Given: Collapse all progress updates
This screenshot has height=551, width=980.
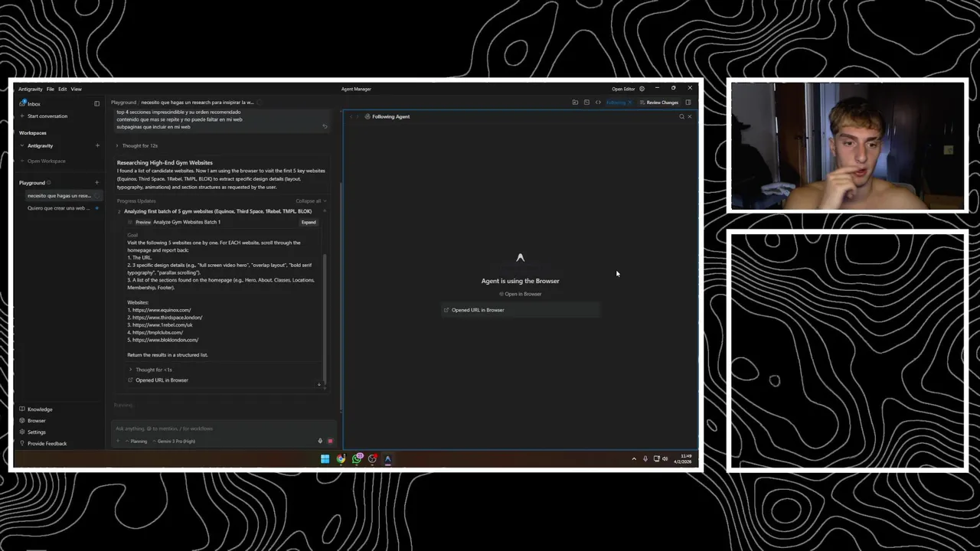Looking at the screenshot, I should tap(310, 201).
